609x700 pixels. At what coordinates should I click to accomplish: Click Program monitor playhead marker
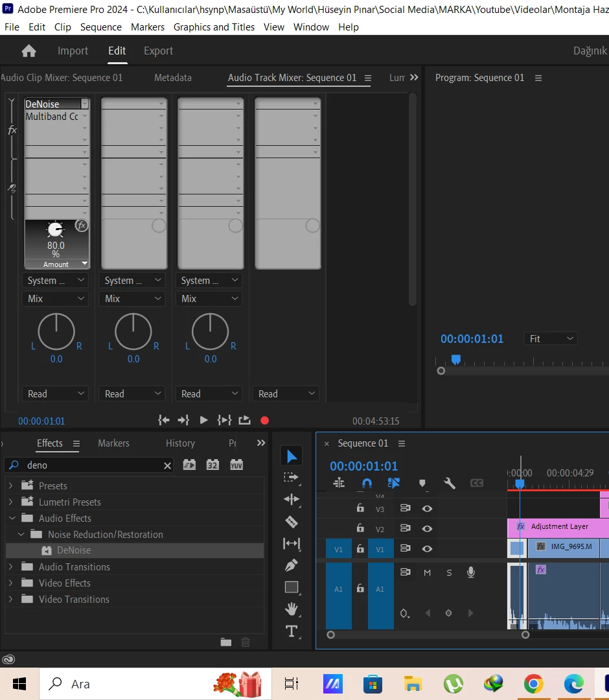455,359
